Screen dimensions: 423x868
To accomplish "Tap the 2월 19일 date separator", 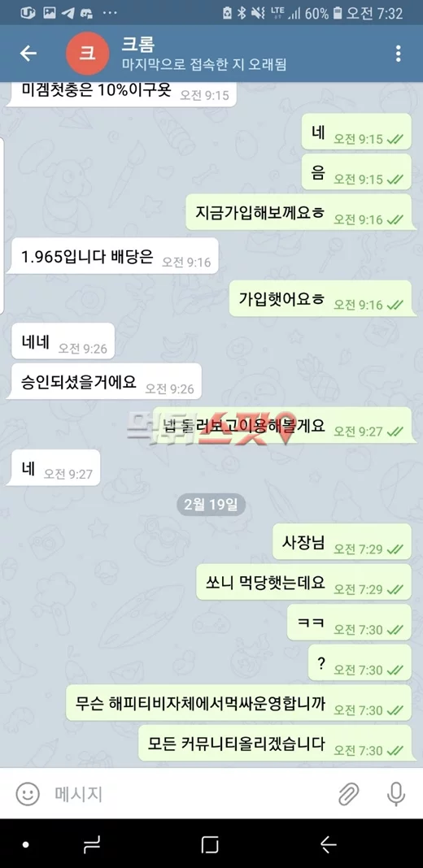I will (211, 505).
